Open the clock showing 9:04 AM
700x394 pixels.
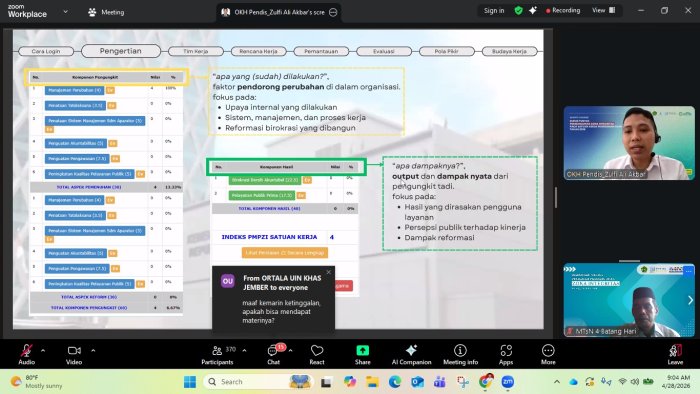click(676, 382)
